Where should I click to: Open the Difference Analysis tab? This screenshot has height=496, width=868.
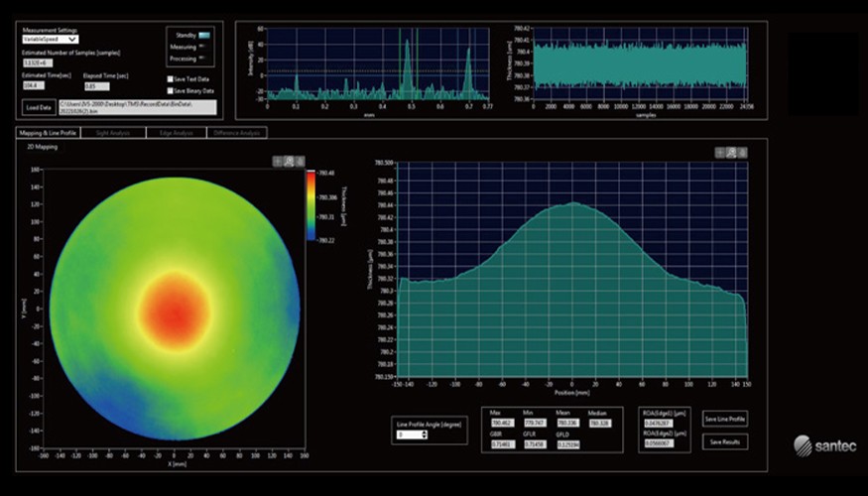click(x=237, y=133)
